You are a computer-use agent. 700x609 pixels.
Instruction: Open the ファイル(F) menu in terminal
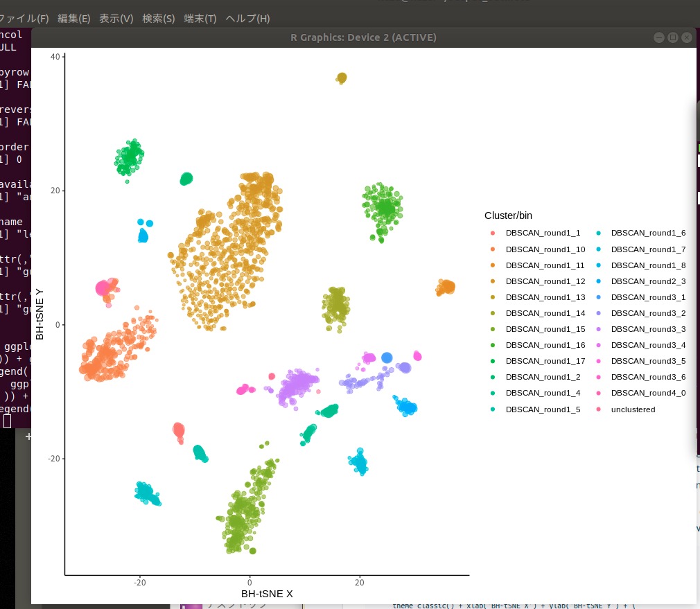[23, 18]
